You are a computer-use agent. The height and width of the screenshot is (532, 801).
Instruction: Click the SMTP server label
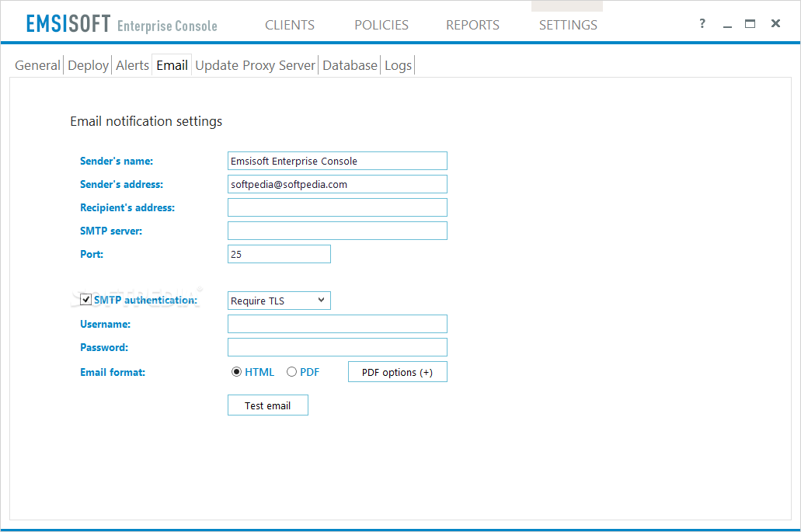111,231
